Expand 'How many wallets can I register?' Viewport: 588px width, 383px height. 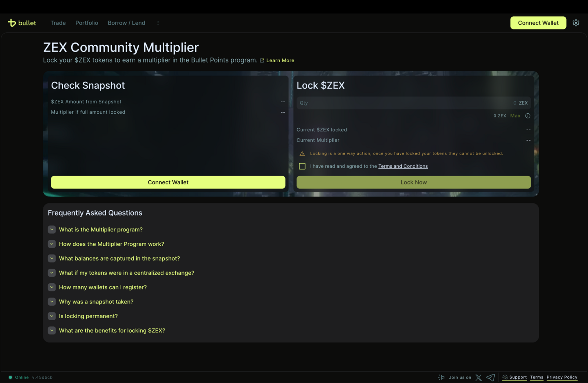[52, 287]
